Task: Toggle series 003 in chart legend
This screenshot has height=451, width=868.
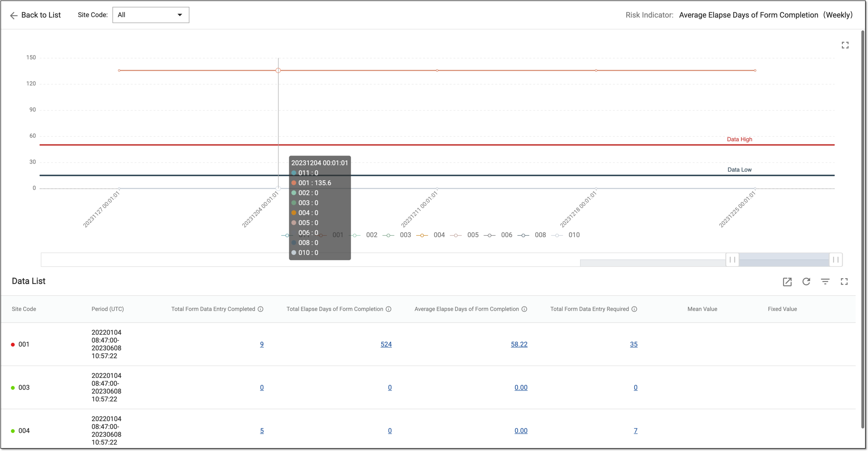Action: click(x=397, y=235)
